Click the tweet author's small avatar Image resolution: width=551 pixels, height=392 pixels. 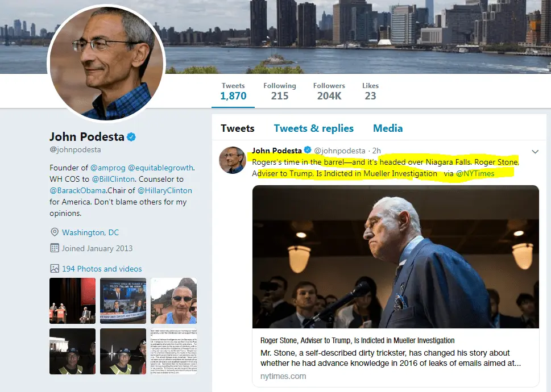point(233,160)
